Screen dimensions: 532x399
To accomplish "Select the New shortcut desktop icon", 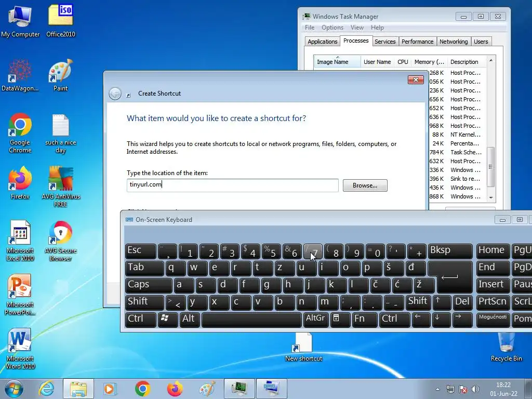I will click(x=303, y=347).
